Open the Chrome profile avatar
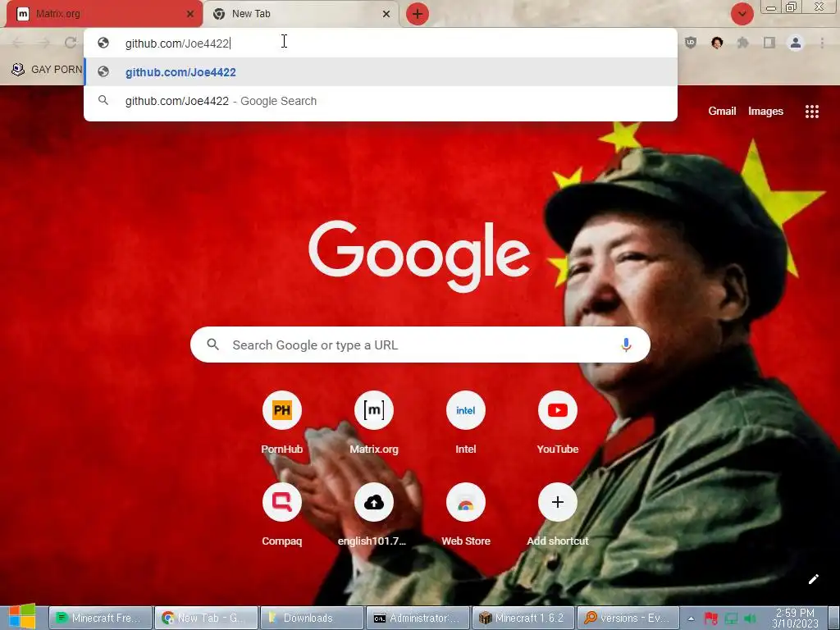 [x=796, y=43]
